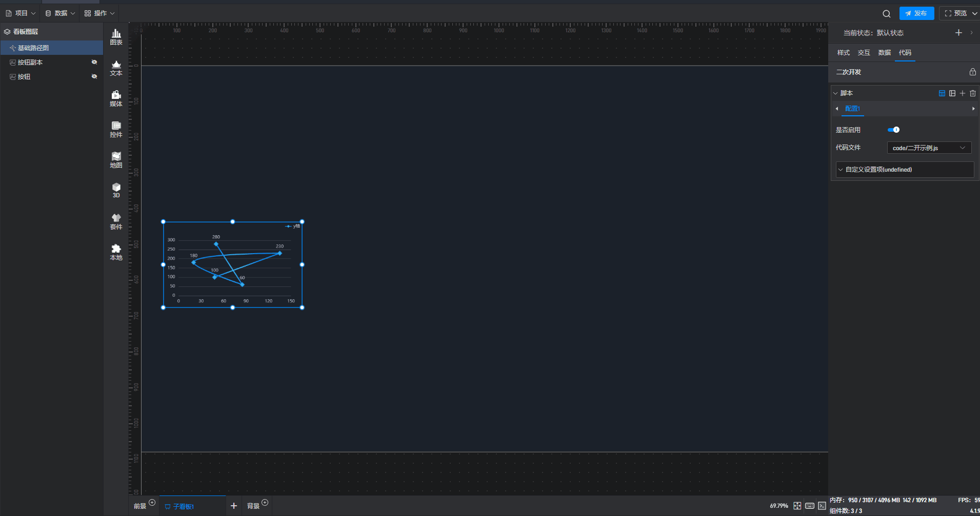
Task: Collapse the 脚本 script section
Action: coord(835,93)
